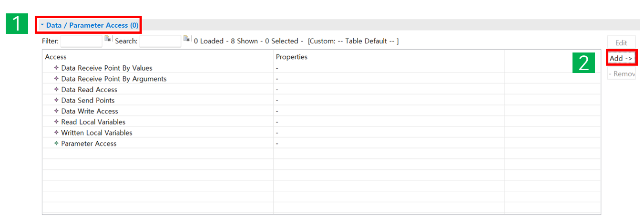Click the Data Receive Point By Values diamond icon
The width and height of the screenshot is (644, 220).
point(57,68)
